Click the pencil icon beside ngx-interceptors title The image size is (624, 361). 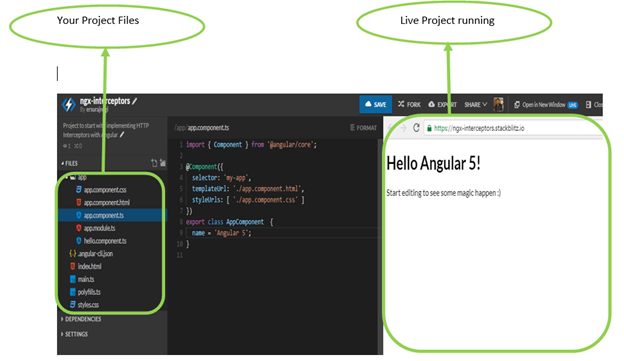coord(135,101)
